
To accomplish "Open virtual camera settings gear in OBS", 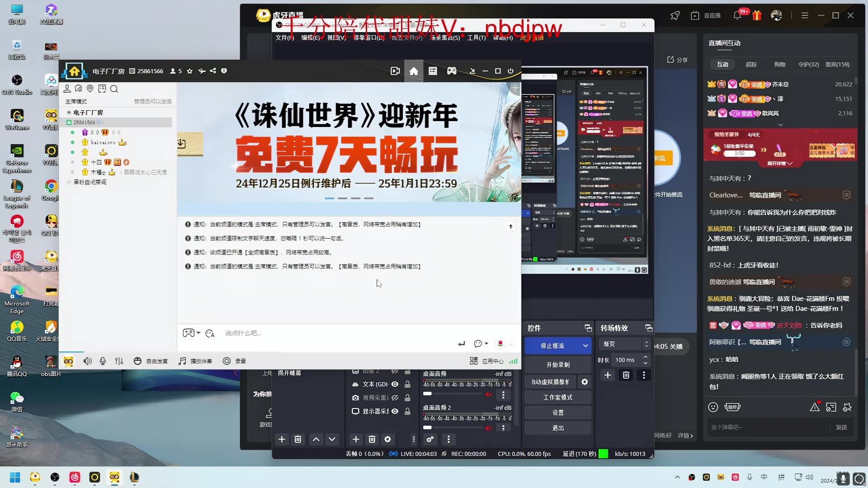I will 585,382.
